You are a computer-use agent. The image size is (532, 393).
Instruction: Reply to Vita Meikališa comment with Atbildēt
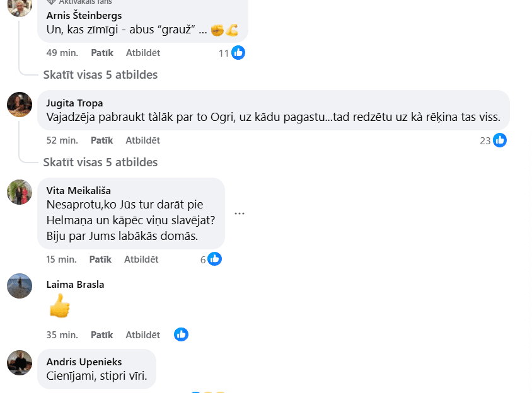[x=141, y=259]
